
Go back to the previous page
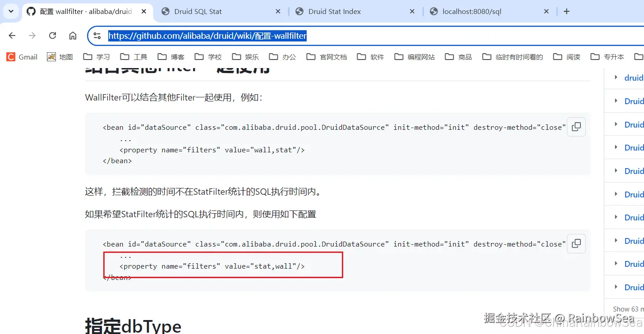click(x=12, y=36)
